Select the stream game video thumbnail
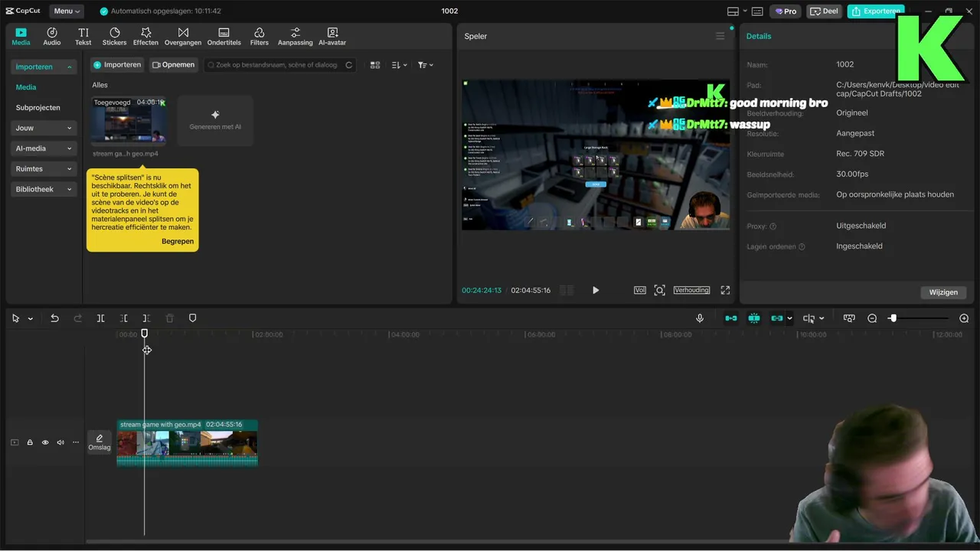This screenshot has width=980, height=551. tap(128, 120)
